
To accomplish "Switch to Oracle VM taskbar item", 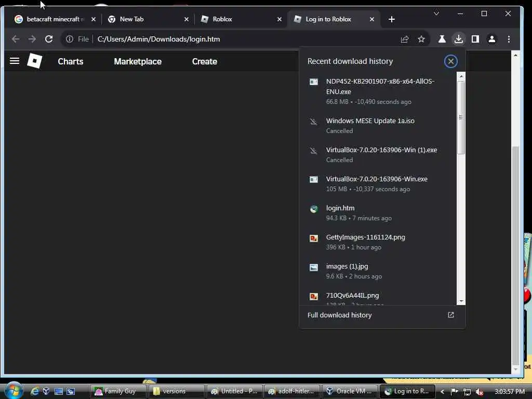I will (350, 391).
